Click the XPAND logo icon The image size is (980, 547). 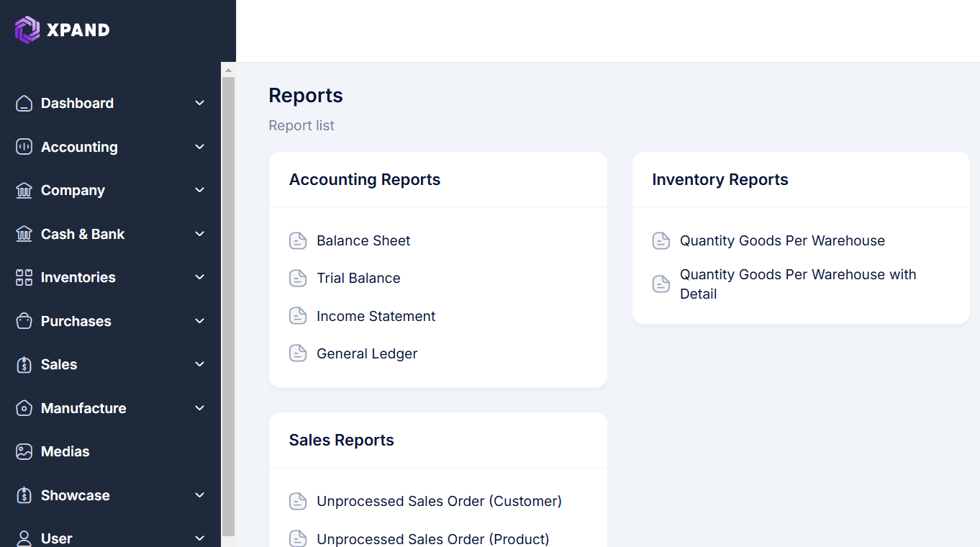pyautogui.click(x=27, y=30)
